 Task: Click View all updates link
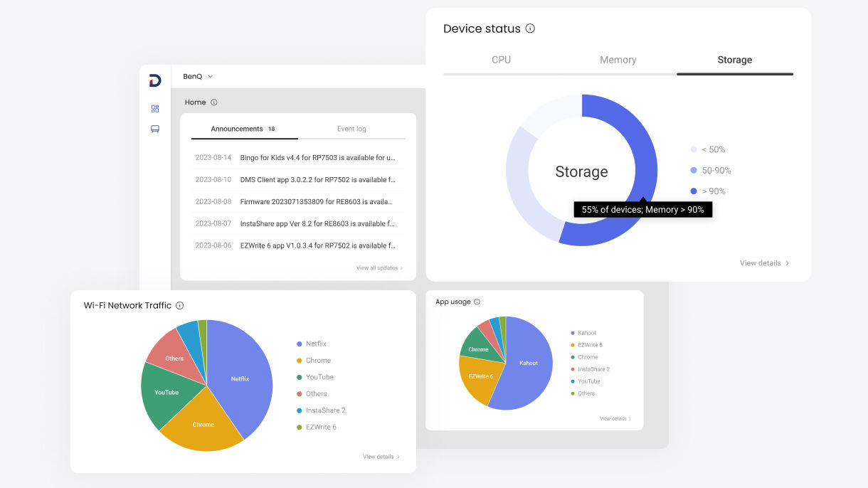[380, 268]
